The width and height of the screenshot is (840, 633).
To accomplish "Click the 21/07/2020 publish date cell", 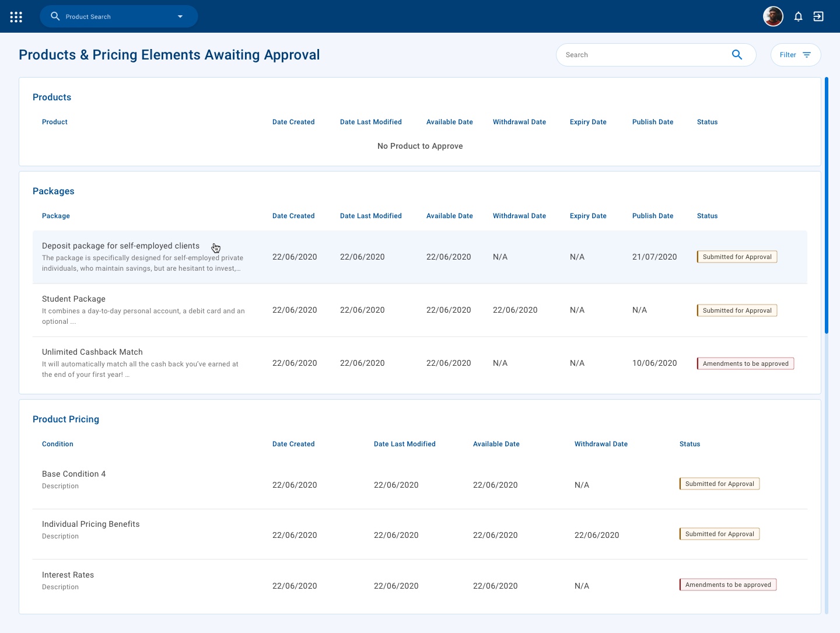I will [654, 257].
